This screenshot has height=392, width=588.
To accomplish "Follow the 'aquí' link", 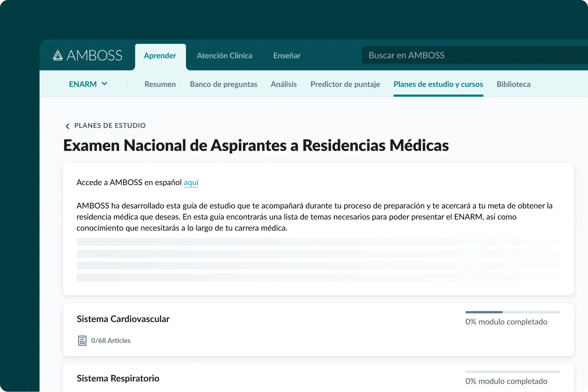I will (x=191, y=182).
